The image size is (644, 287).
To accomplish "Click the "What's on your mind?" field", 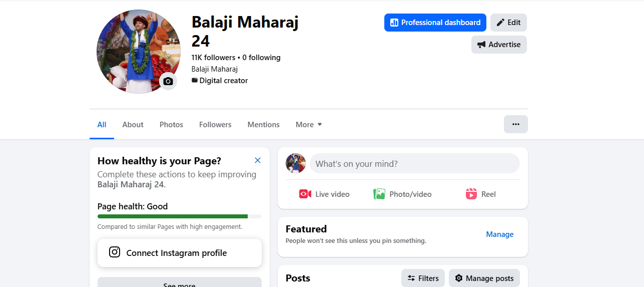I will tap(414, 164).
